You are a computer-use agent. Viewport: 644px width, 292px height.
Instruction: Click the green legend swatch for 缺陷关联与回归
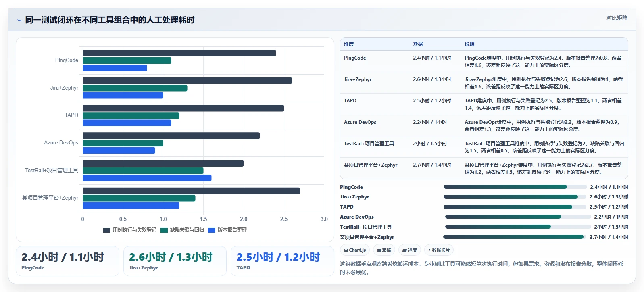coord(164,230)
